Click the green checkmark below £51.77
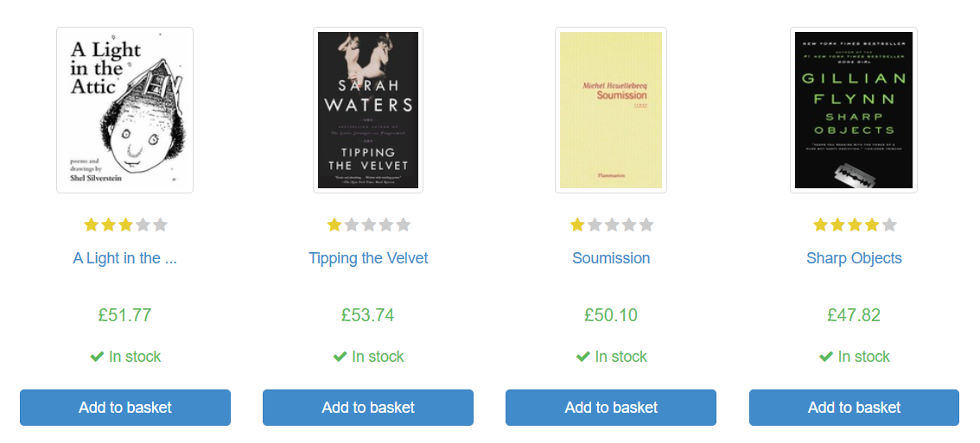The height and width of the screenshot is (443, 980). pyautogui.click(x=97, y=357)
